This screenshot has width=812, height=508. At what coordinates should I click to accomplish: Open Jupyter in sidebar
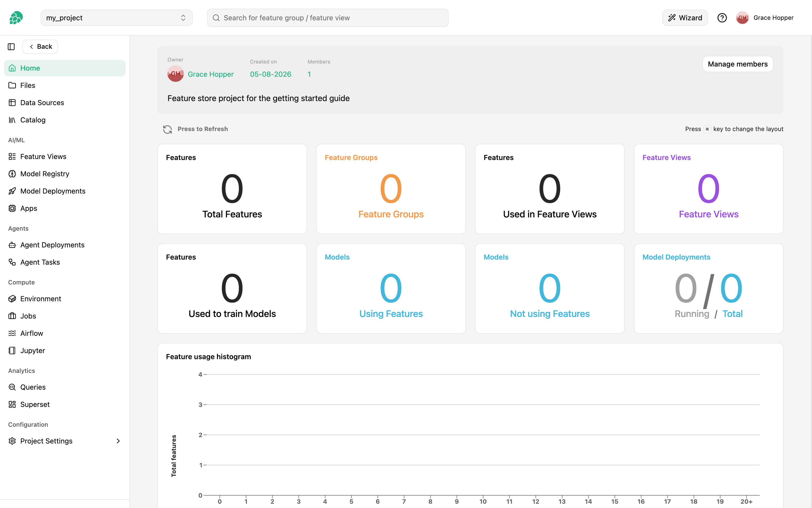(x=64, y=351)
